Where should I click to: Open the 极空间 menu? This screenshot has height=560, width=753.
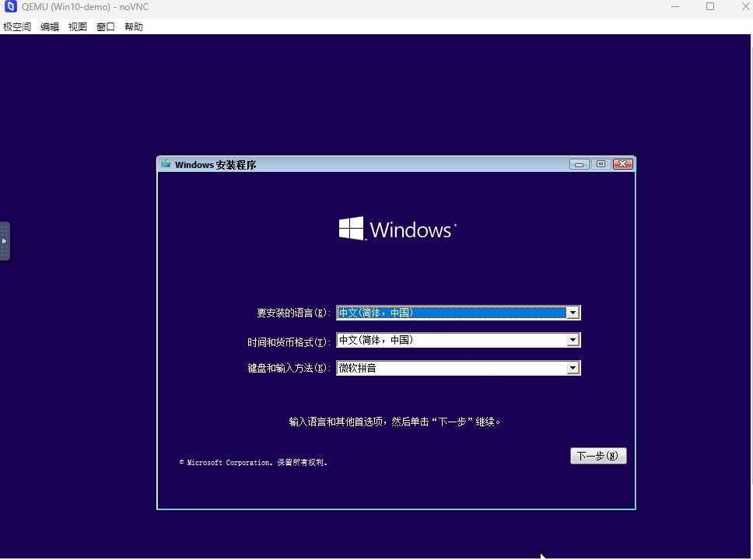(16, 26)
